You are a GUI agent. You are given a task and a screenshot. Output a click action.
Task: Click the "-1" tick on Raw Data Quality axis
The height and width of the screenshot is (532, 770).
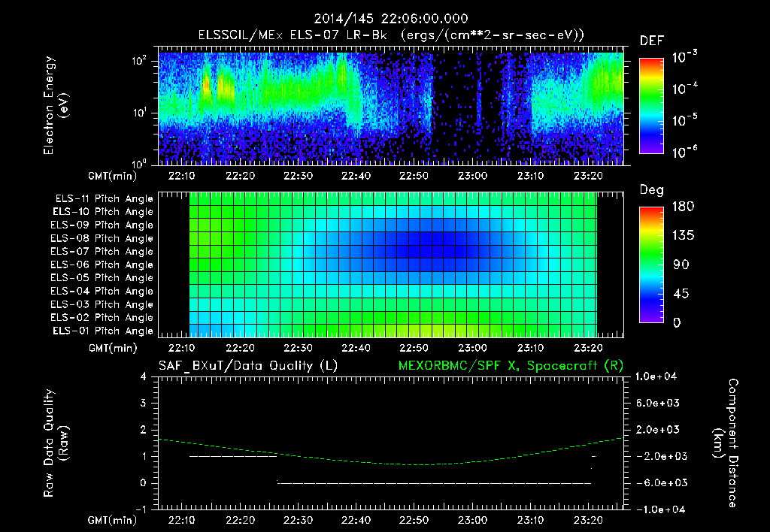click(141, 509)
